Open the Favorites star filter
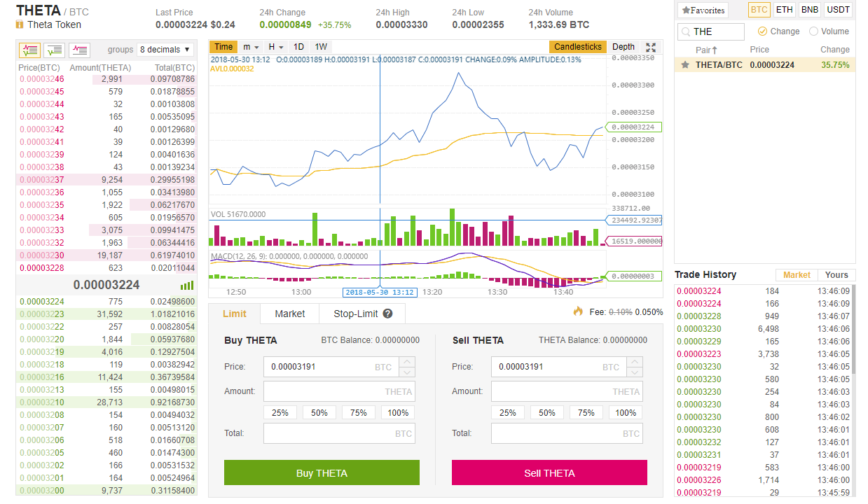This screenshot has width=868, height=504. tap(703, 10)
